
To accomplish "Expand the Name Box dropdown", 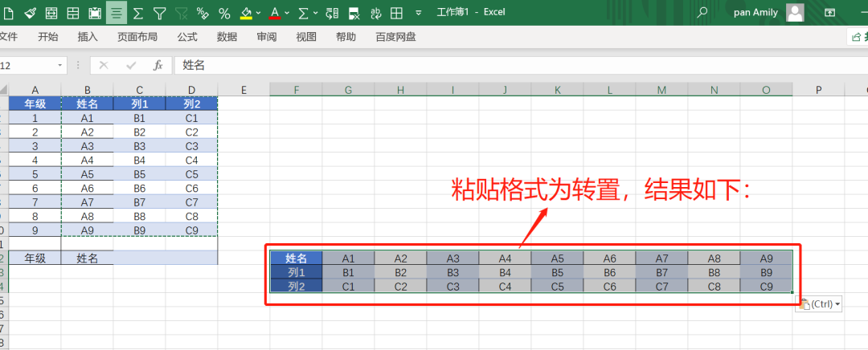I will 59,65.
